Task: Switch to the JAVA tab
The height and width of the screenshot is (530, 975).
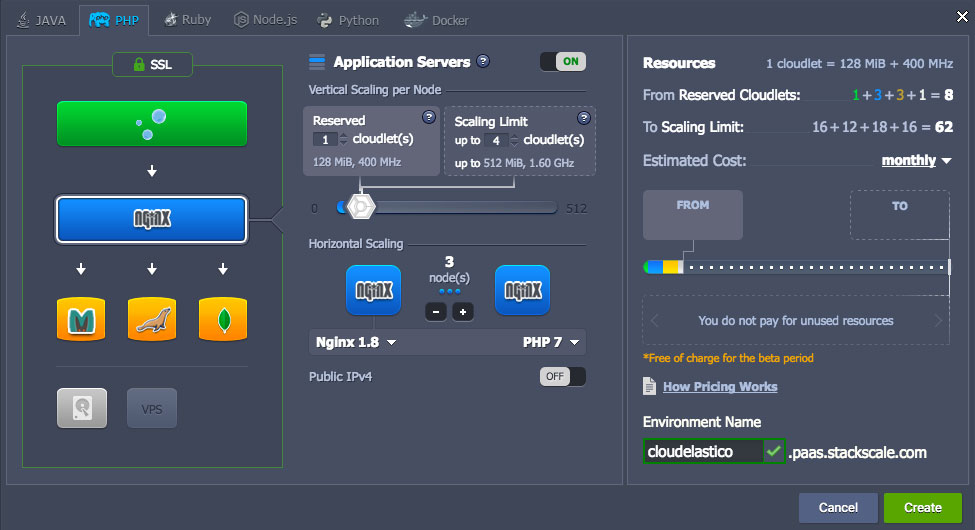Action: point(41,20)
